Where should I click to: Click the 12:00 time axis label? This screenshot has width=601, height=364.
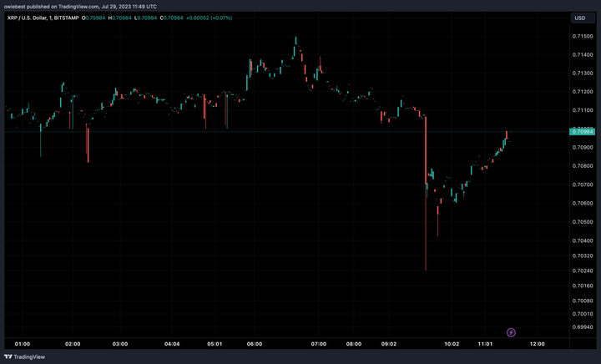pyautogui.click(x=537, y=344)
